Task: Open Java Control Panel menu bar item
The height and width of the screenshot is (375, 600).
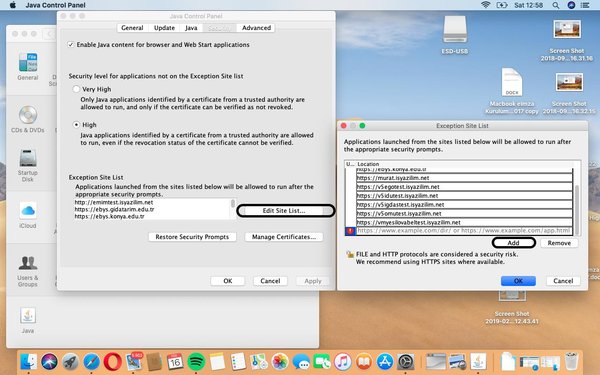Action: 55,5
